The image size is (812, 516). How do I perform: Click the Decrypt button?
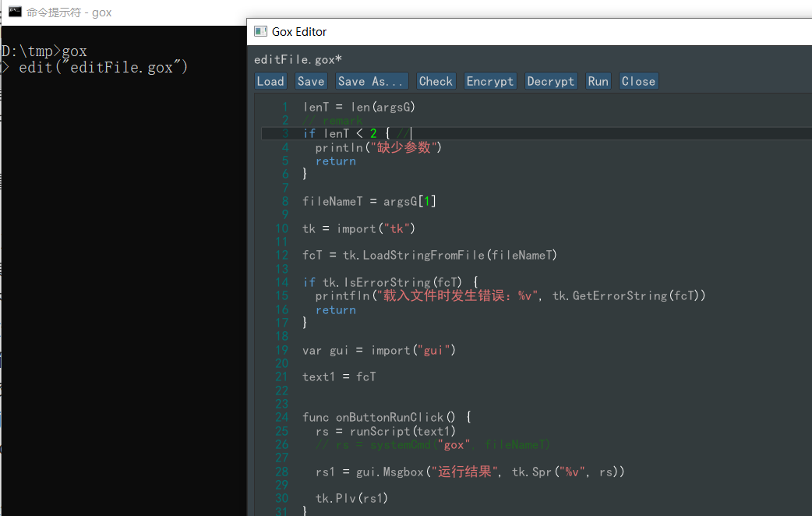click(x=550, y=81)
